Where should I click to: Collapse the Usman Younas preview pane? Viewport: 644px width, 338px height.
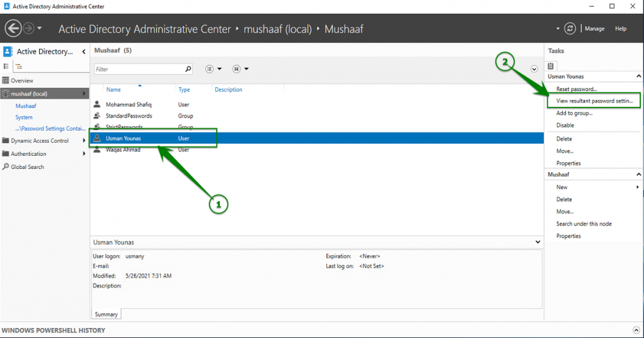[x=538, y=243]
